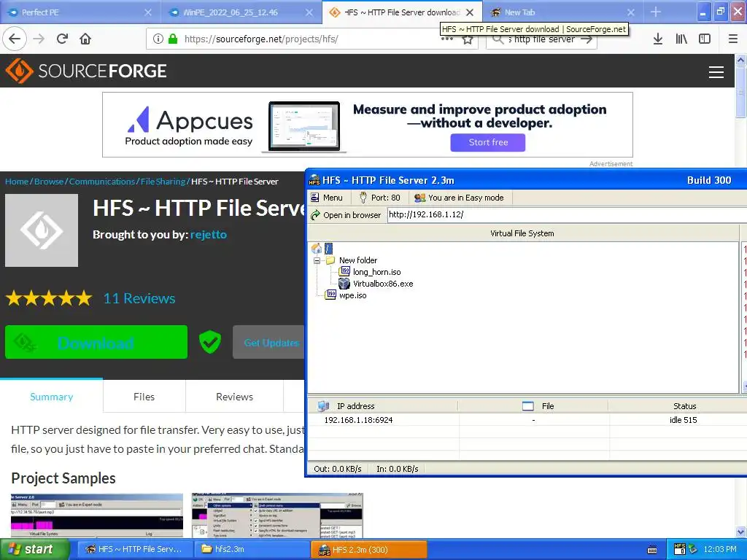
Task: Show site info icon in address bar
Action: [158, 39]
